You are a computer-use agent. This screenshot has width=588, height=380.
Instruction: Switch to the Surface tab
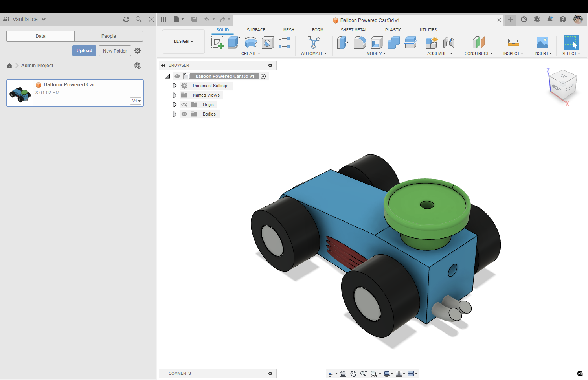256,30
